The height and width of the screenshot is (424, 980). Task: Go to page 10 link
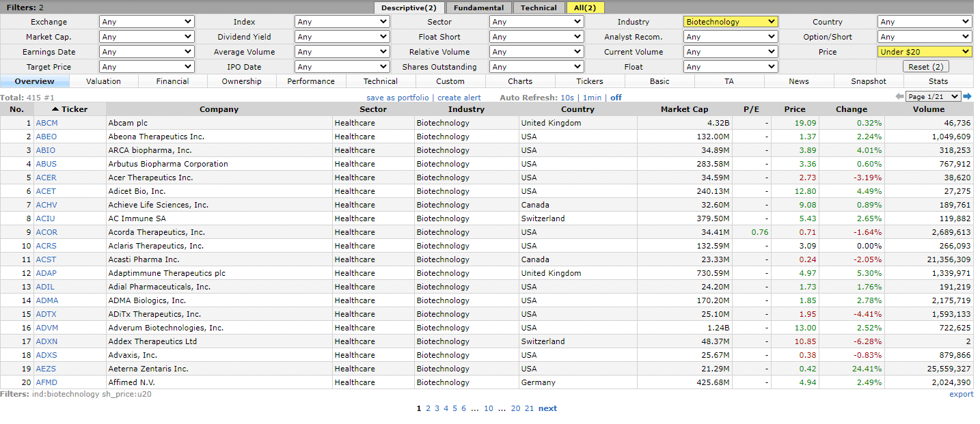click(489, 408)
